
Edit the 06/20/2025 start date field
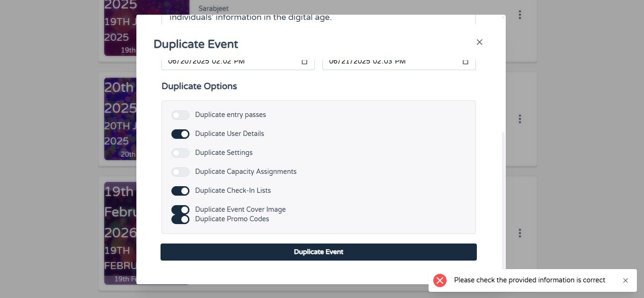point(238,62)
